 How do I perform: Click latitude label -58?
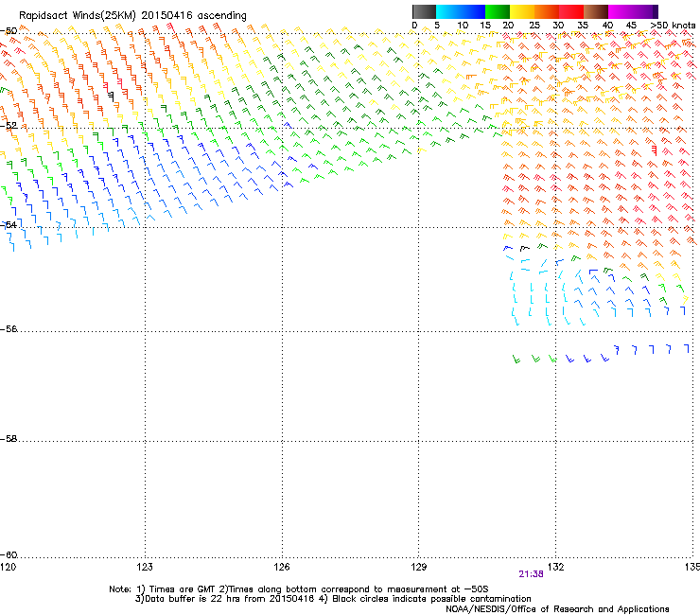click(9, 439)
